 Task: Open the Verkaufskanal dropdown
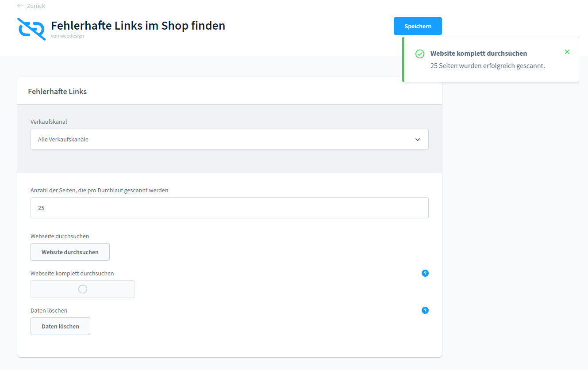230,139
